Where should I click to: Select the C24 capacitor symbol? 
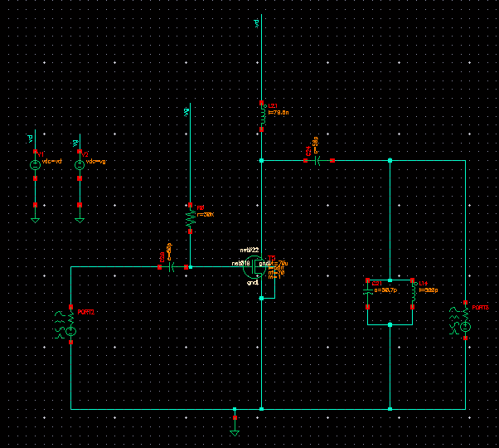coord(318,160)
